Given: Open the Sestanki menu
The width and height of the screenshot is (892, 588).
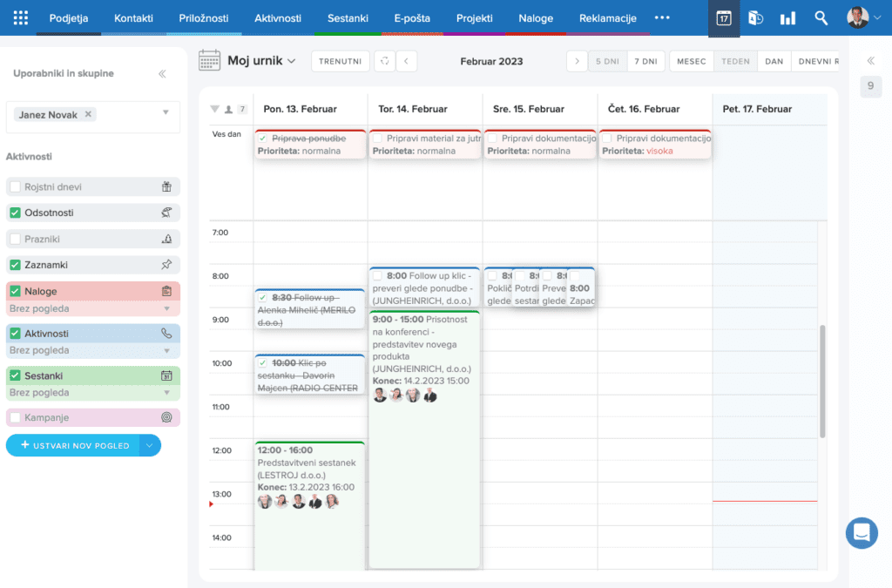Looking at the screenshot, I should coord(348,18).
